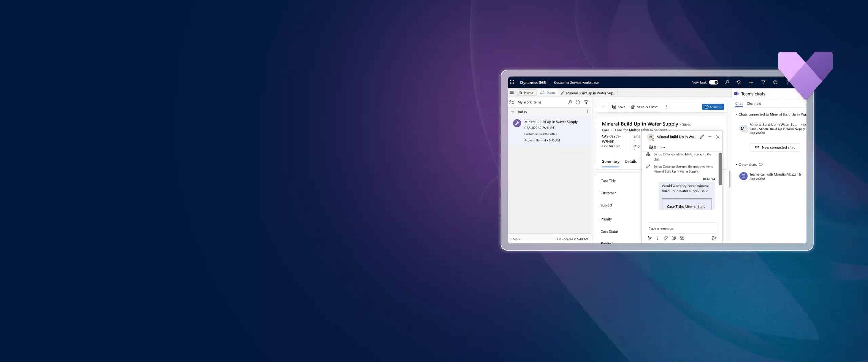Open the filter icon in the top bar
Viewport: 868px width, 362px height.
(763, 82)
